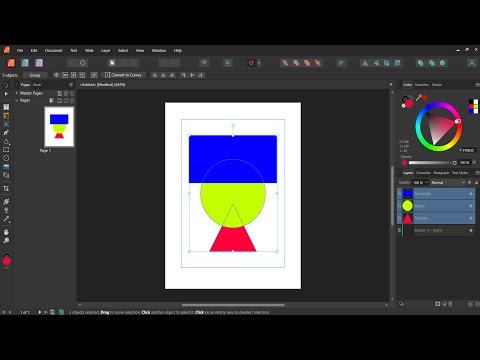Click the horizontal scrollbar under the canvas

[x=233, y=305]
